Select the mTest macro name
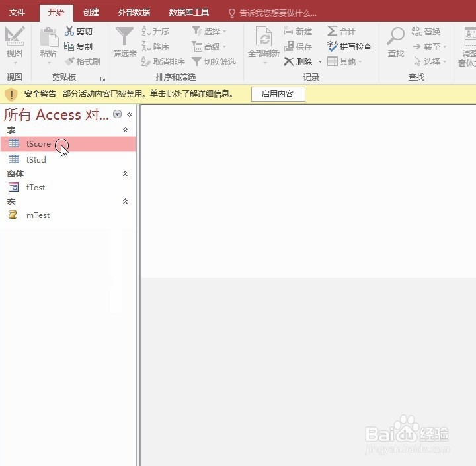 [38, 215]
